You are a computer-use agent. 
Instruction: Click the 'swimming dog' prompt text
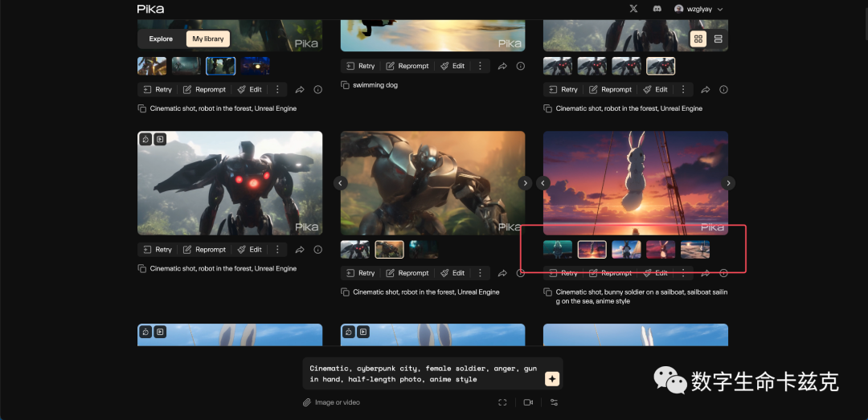[x=375, y=85]
